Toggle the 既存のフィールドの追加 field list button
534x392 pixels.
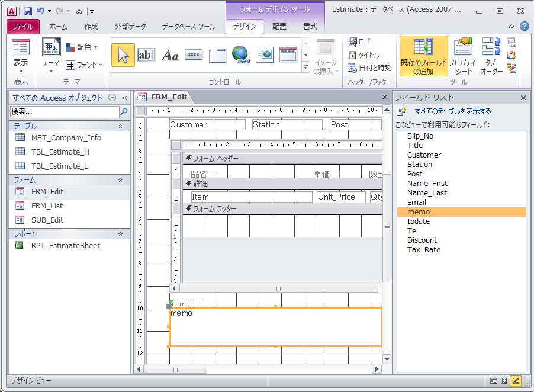point(423,56)
